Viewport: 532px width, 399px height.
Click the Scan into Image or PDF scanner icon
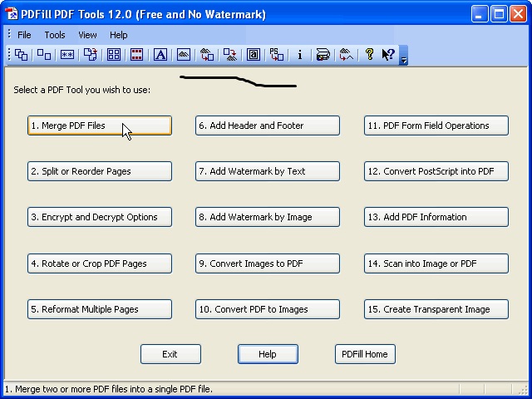click(323, 54)
